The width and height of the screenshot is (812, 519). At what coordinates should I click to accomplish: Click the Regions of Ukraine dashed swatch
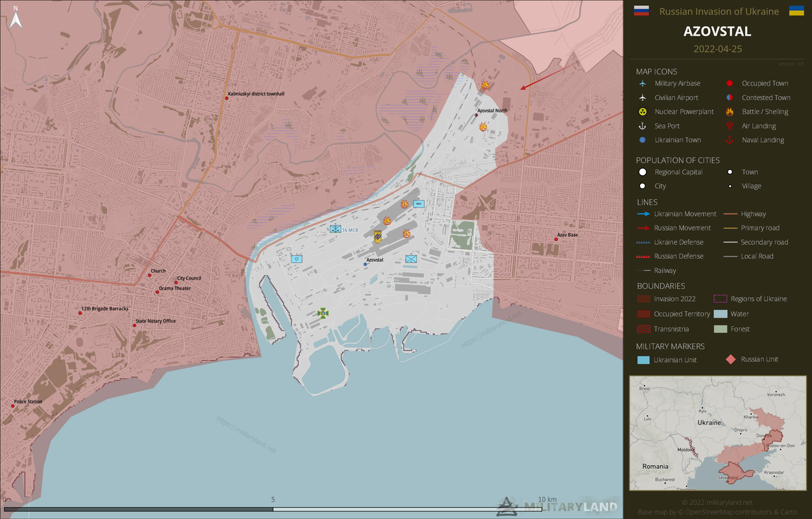(720, 299)
